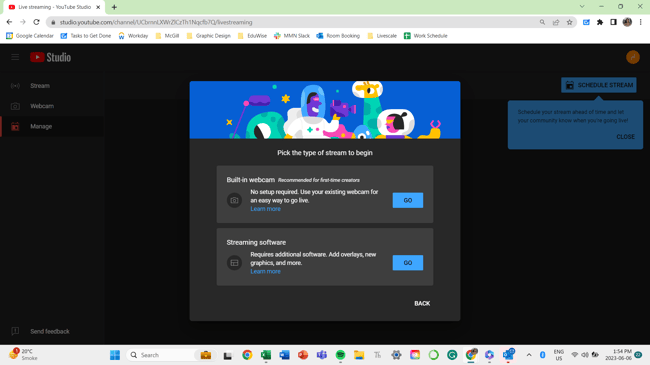
Task: Click the camera icon beside Built-in webcam
Action: pos(234,200)
